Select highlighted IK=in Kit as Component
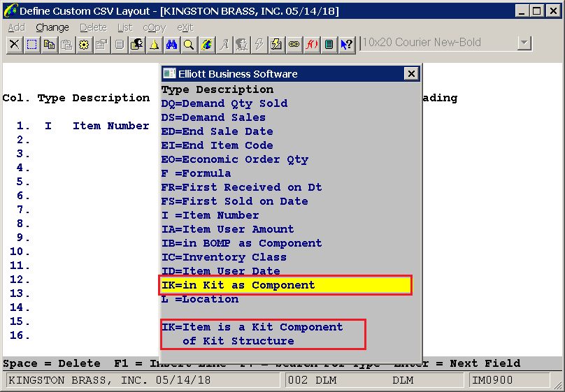This screenshot has height=392, width=565. (286, 286)
